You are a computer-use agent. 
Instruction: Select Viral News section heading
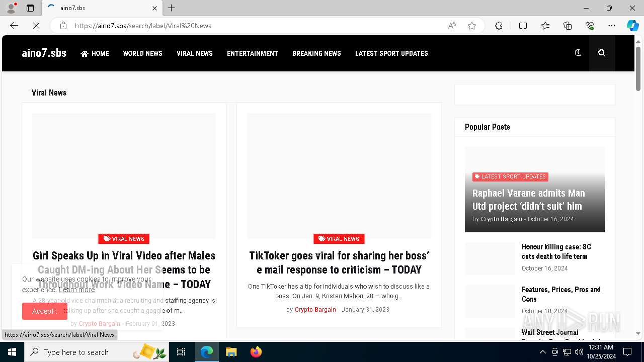coord(49,93)
